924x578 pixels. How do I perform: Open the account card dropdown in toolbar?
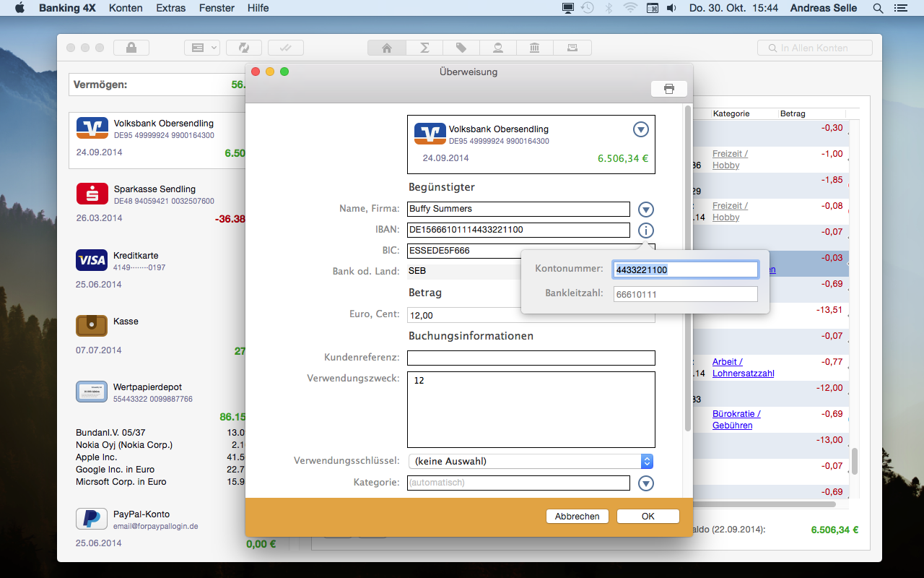pyautogui.click(x=202, y=48)
